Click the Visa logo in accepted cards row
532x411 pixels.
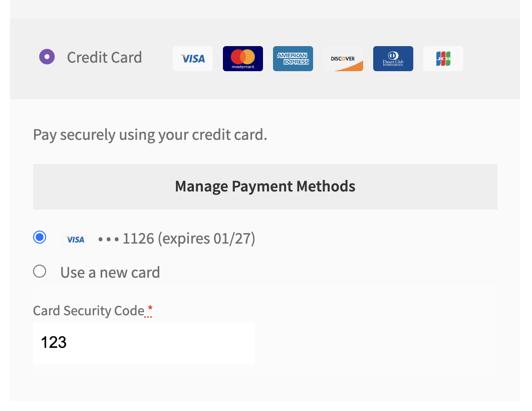[192, 59]
